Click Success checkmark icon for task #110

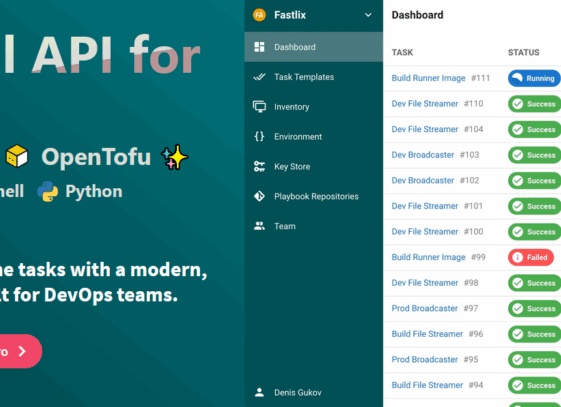pos(517,104)
